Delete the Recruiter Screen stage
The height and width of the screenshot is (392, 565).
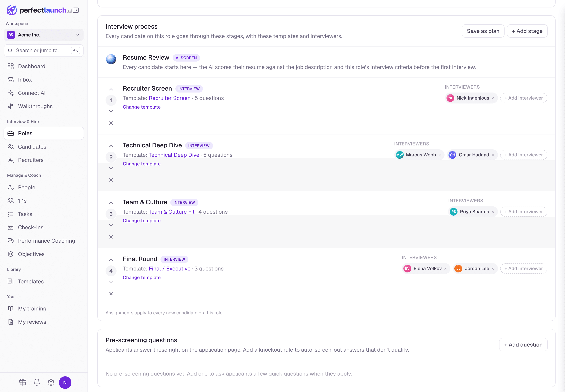pyautogui.click(x=111, y=123)
